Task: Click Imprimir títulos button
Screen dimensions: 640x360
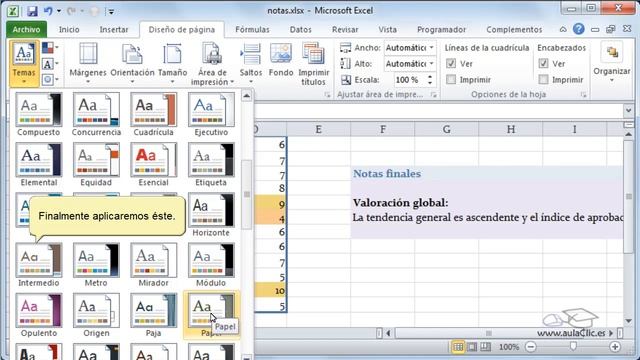Action: tap(313, 64)
